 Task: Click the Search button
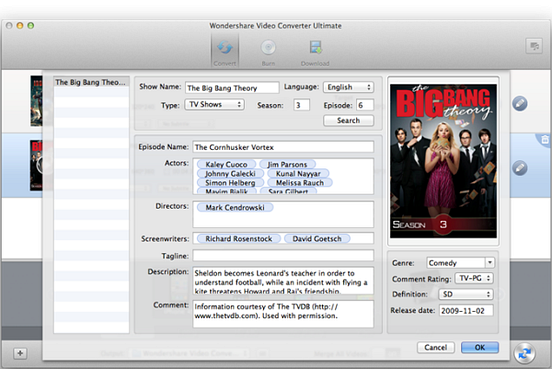349,120
